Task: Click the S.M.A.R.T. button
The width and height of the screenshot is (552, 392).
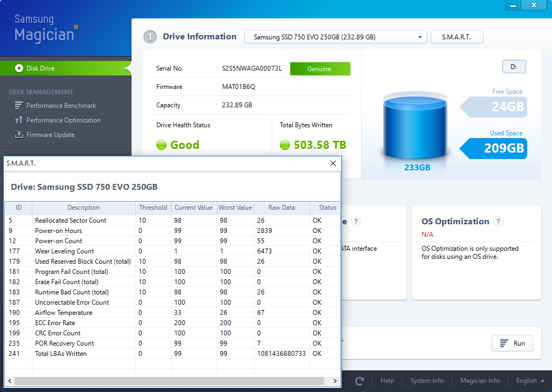Action: (x=457, y=37)
